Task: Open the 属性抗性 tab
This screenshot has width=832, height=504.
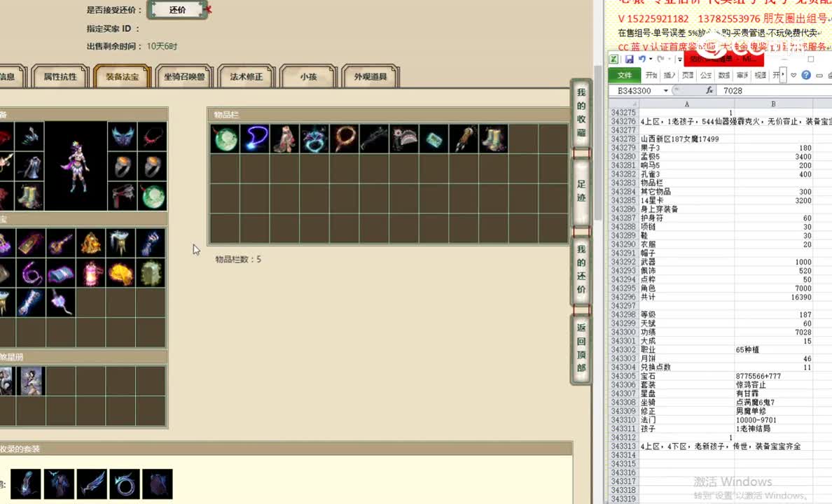Action: coord(60,76)
